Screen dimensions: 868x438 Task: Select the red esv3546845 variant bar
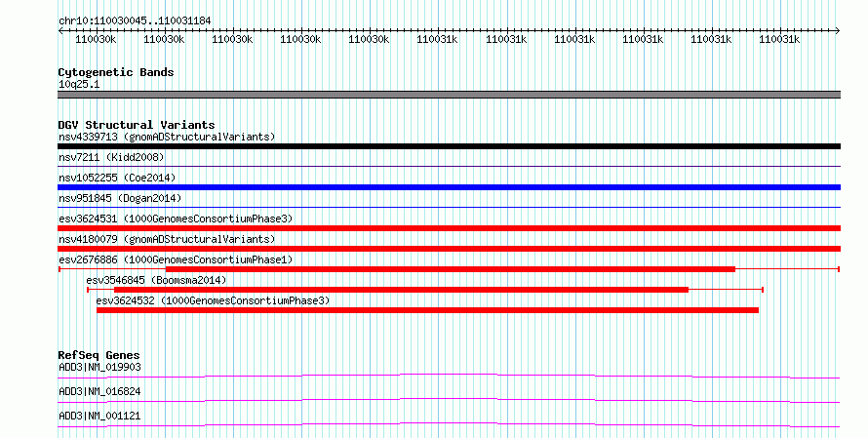[425, 290]
